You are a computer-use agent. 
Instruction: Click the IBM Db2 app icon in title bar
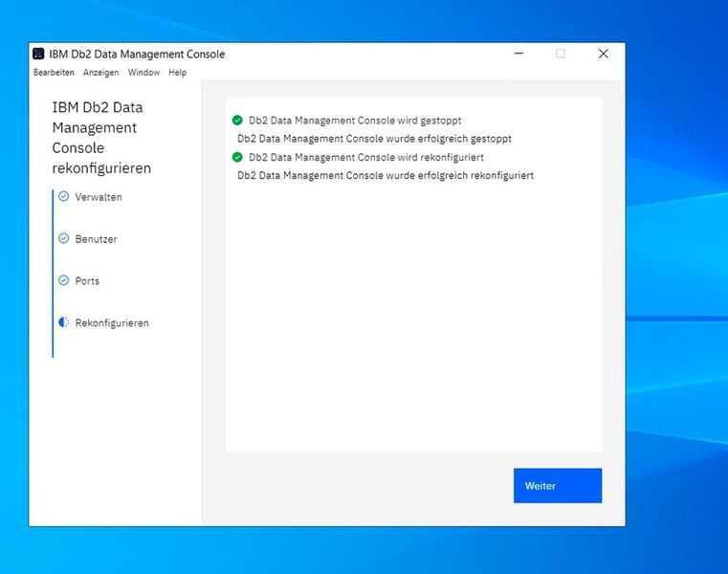(38, 54)
